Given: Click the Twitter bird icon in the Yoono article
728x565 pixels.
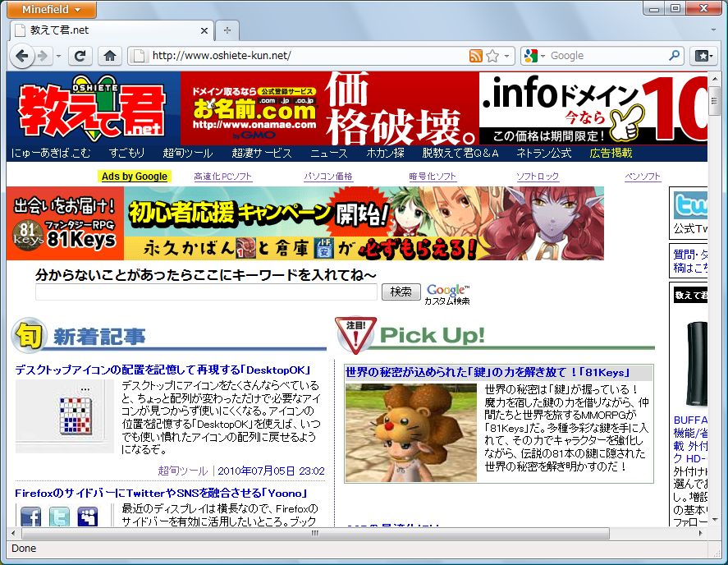Looking at the screenshot, I should tap(59, 517).
